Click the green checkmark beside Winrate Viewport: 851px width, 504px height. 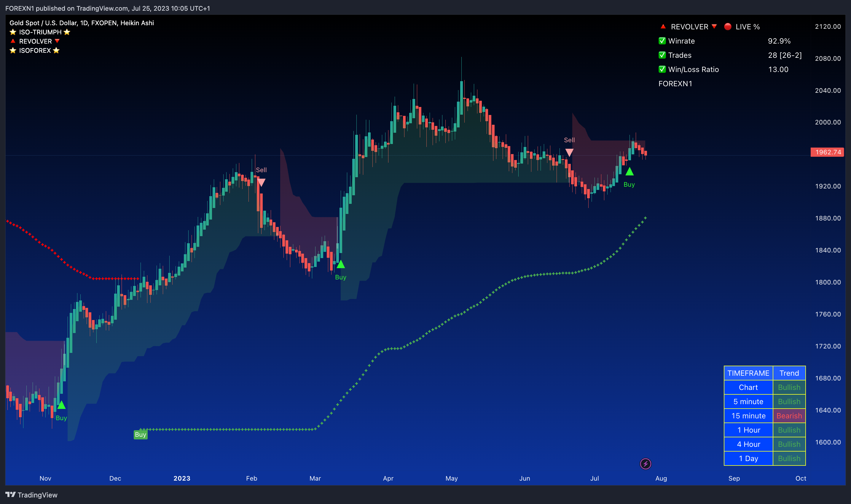[662, 41]
